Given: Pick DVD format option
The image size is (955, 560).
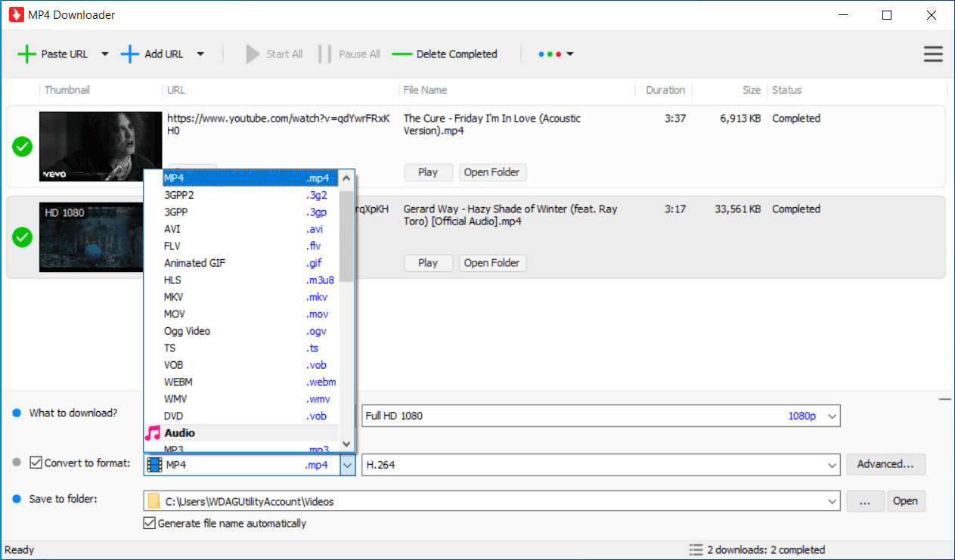Looking at the screenshot, I should 242,416.
